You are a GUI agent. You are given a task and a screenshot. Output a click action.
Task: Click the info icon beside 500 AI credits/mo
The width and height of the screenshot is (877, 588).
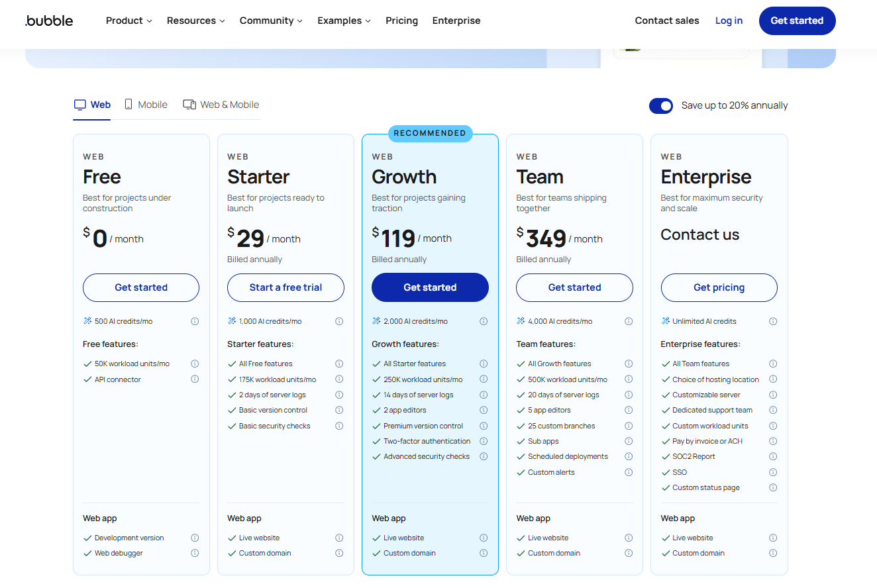pos(195,321)
